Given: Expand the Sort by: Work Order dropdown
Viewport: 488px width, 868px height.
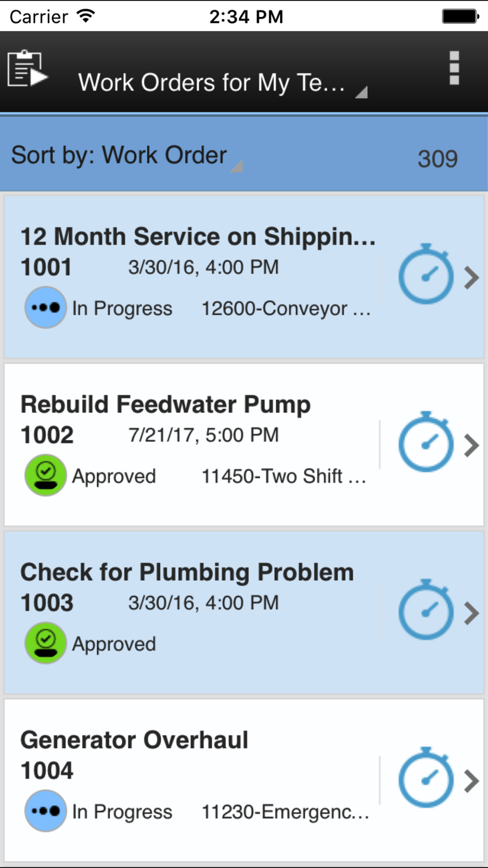Looking at the screenshot, I should pyautogui.click(x=127, y=156).
